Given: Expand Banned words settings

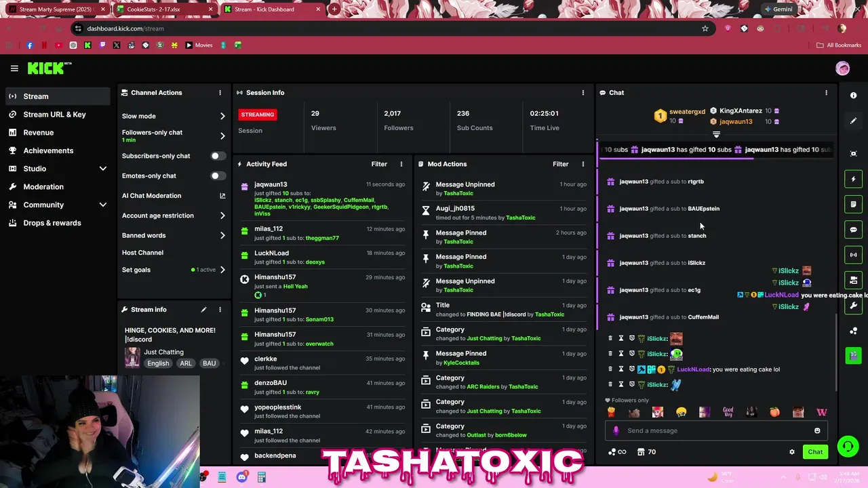Looking at the screenshot, I should (222, 236).
